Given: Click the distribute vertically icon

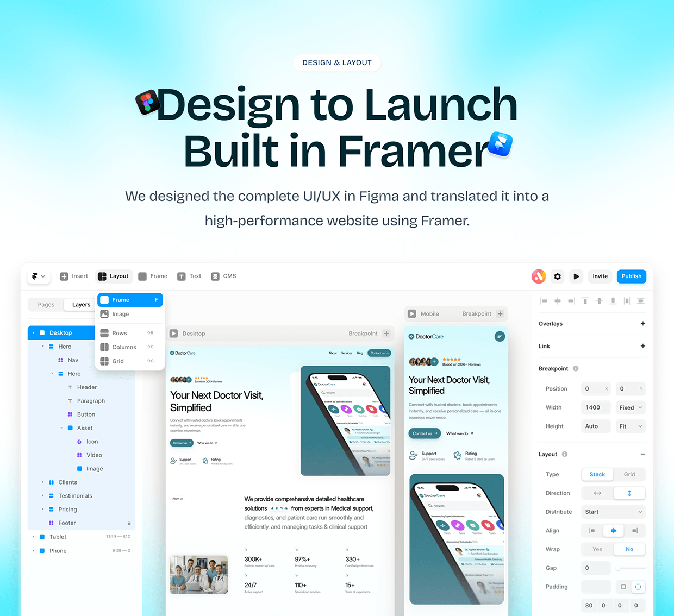Looking at the screenshot, I should 641,300.
